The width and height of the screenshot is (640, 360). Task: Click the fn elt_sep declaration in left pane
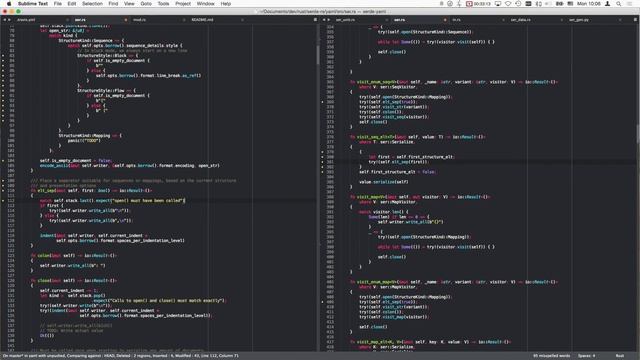click(91, 190)
